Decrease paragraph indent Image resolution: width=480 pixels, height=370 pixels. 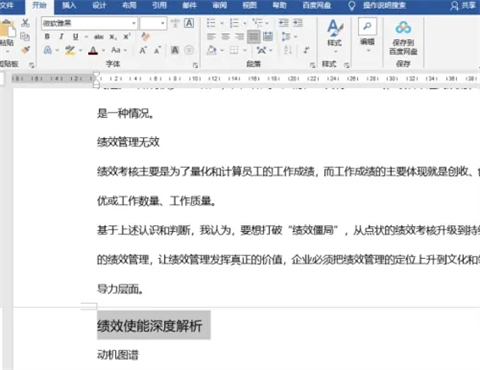pyautogui.click(x=284, y=23)
